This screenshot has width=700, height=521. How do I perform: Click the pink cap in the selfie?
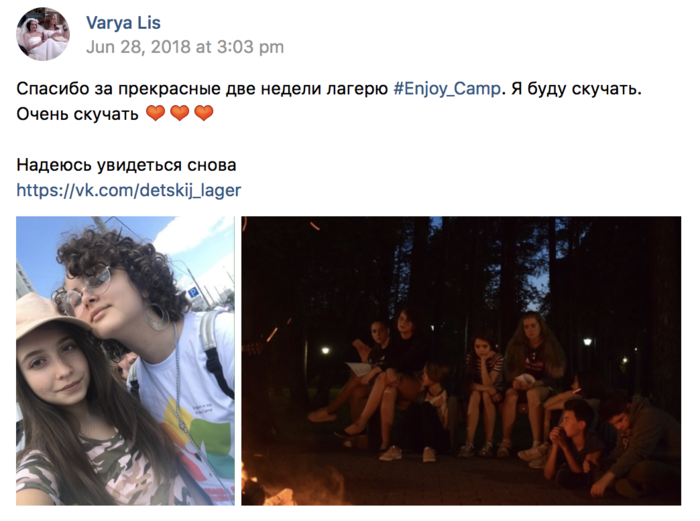tap(51, 315)
